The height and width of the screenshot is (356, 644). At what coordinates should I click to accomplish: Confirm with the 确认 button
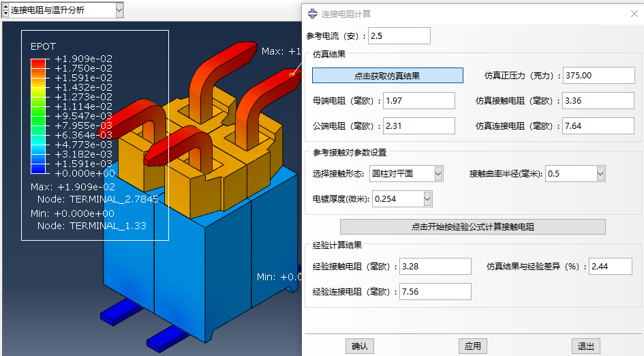(360, 346)
